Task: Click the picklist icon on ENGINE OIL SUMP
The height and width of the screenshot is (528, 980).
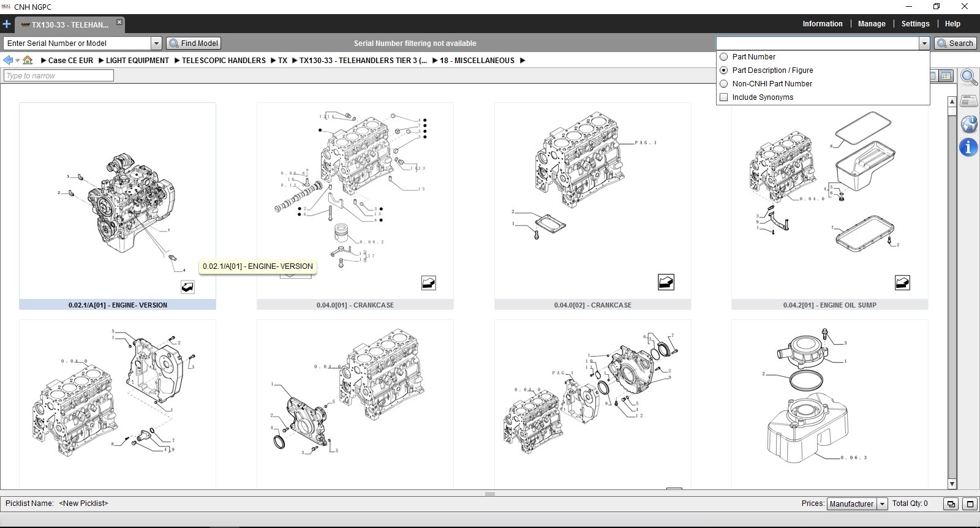Action: click(x=902, y=282)
